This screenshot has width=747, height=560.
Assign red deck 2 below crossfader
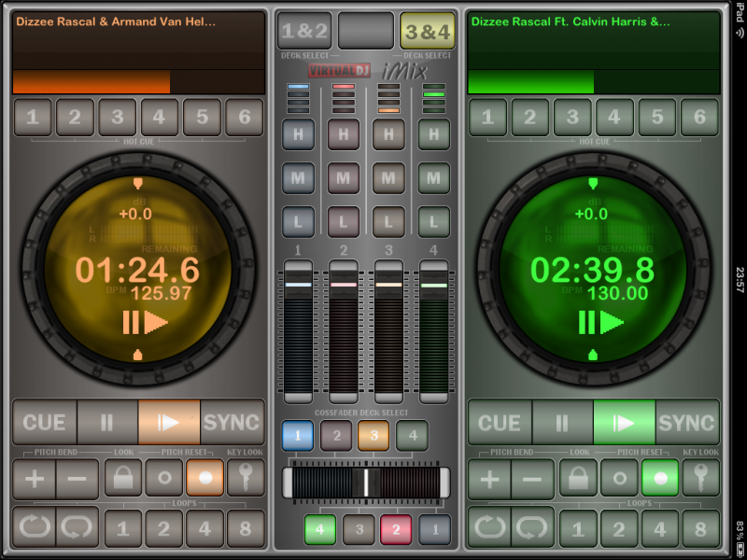click(396, 529)
